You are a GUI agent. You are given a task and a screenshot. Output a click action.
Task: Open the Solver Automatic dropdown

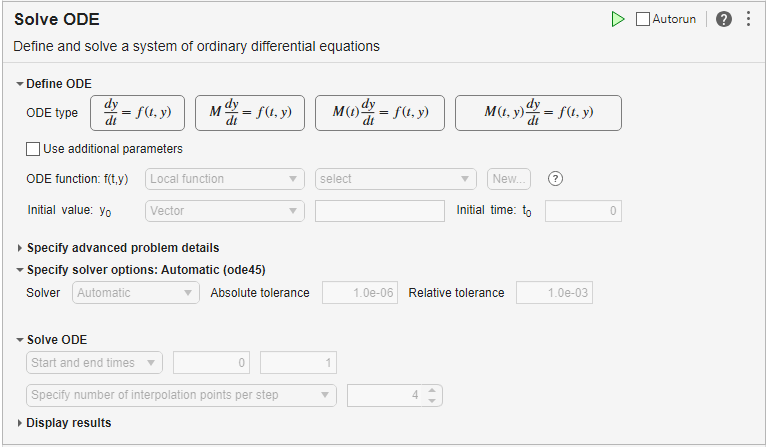coord(135,293)
